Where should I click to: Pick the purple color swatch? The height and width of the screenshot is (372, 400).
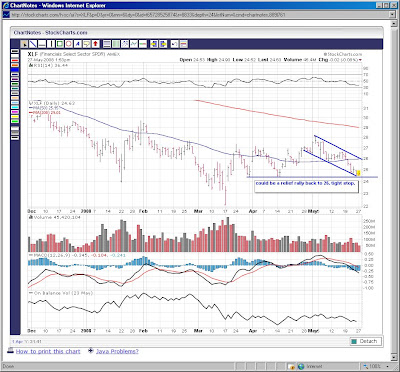click(15, 79)
